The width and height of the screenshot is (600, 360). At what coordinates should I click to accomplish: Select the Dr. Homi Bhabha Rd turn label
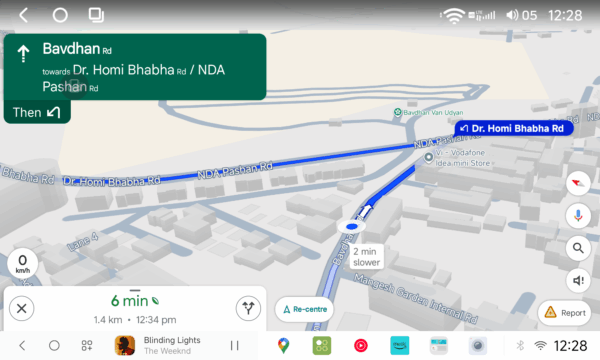click(514, 128)
